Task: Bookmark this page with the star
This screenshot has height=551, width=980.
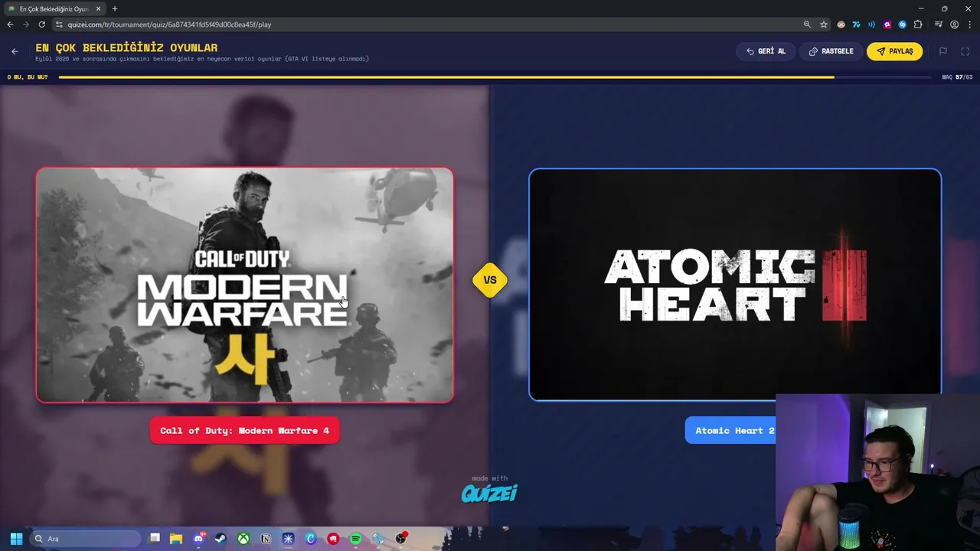Action: point(824,24)
